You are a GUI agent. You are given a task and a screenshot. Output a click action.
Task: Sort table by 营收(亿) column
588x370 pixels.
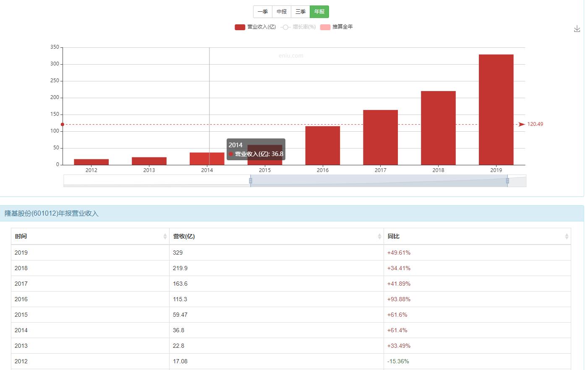click(277, 236)
